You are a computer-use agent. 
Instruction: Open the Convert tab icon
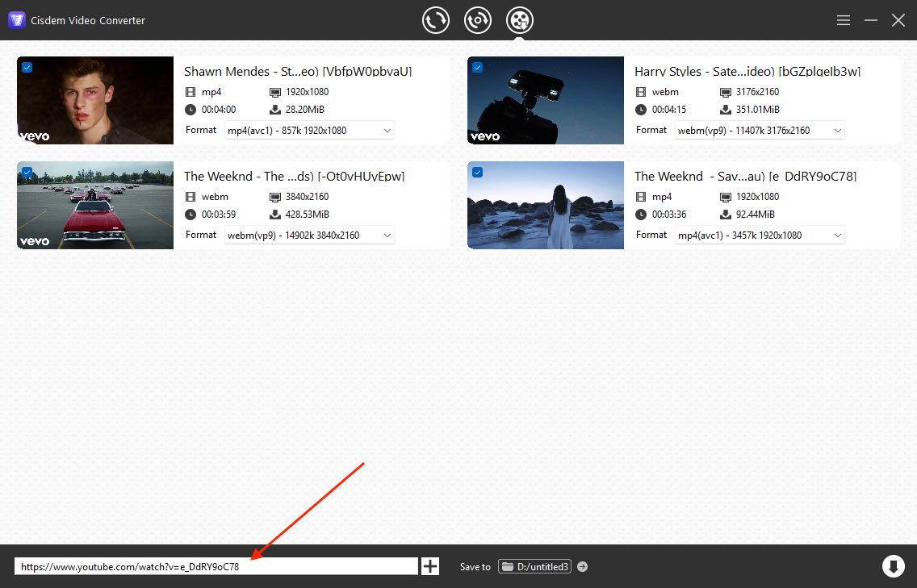point(436,20)
